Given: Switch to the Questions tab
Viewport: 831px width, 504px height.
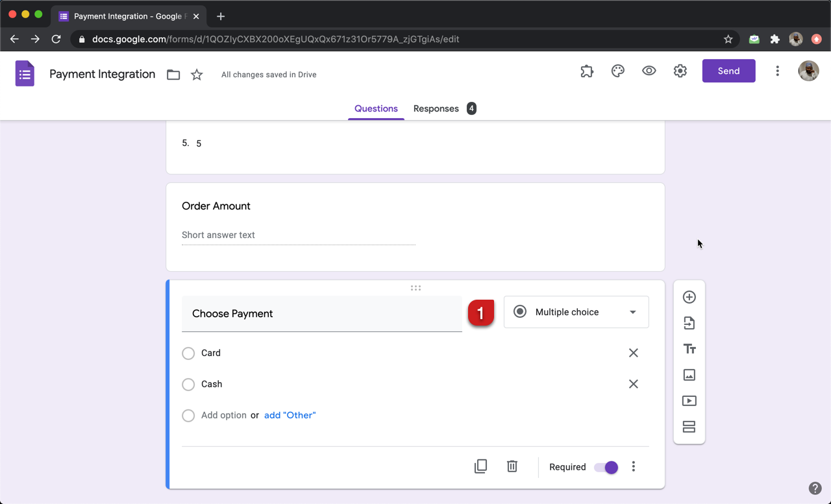Looking at the screenshot, I should click(376, 108).
